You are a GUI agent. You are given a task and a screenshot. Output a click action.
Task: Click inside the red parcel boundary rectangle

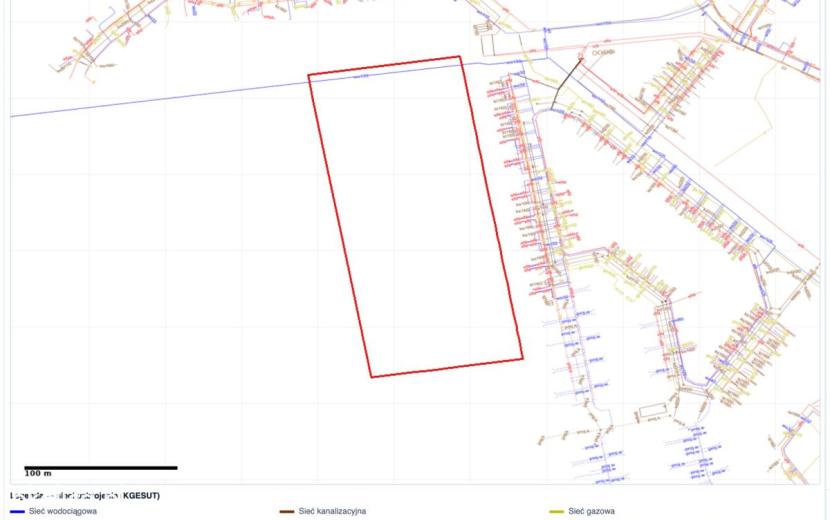coord(416,217)
